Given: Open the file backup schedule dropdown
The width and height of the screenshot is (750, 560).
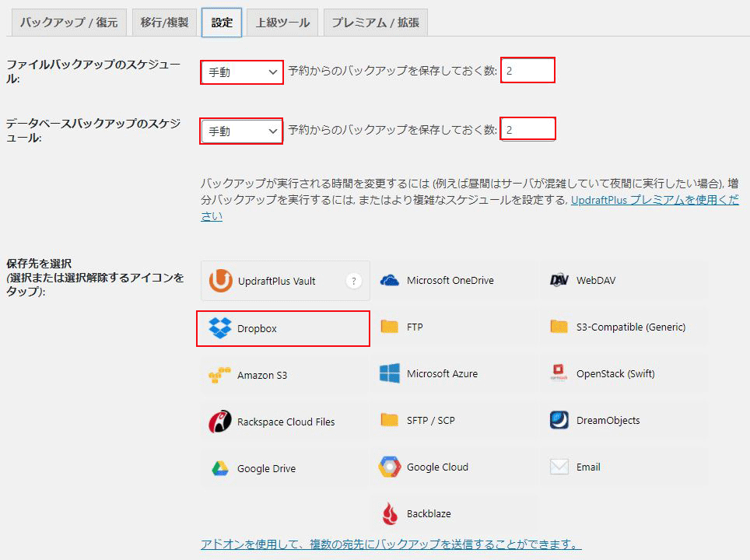Looking at the screenshot, I should point(242,72).
